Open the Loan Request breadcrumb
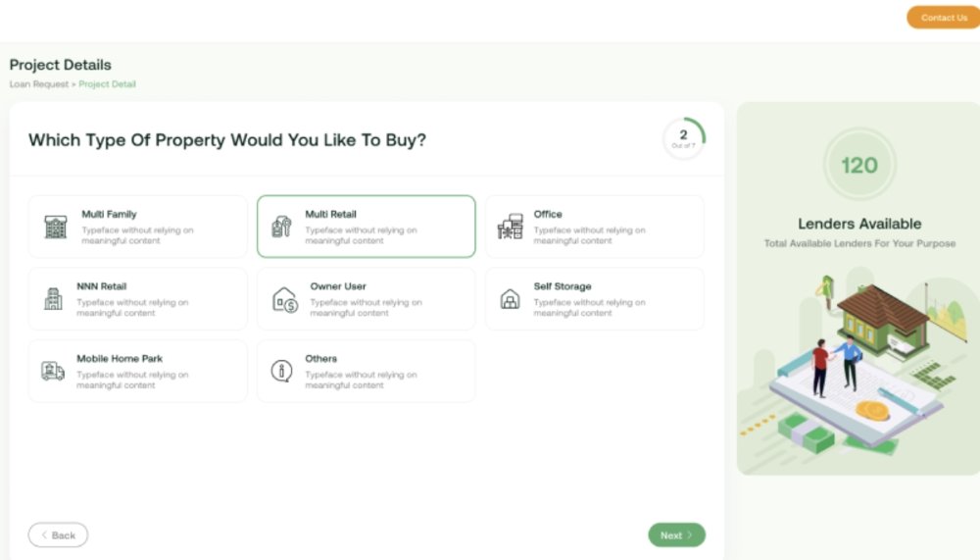Viewport: 980px width, 560px height. 39,83
